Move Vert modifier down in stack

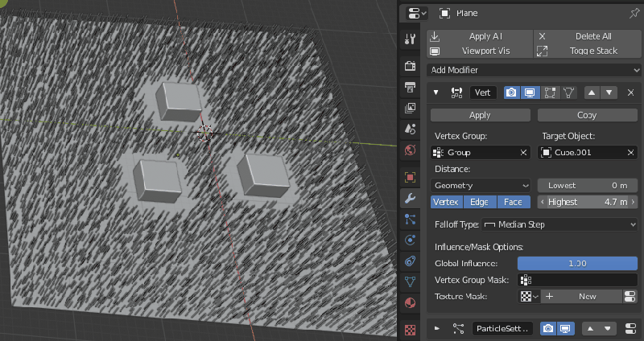pos(609,92)
